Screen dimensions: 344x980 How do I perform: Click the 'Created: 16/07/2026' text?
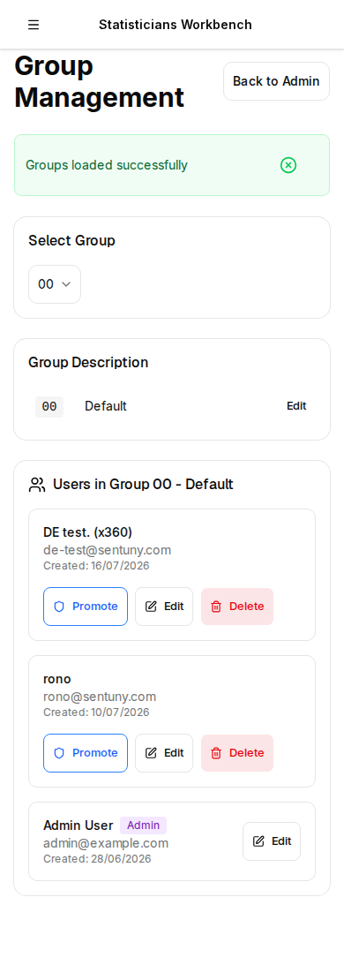(96, 566)
